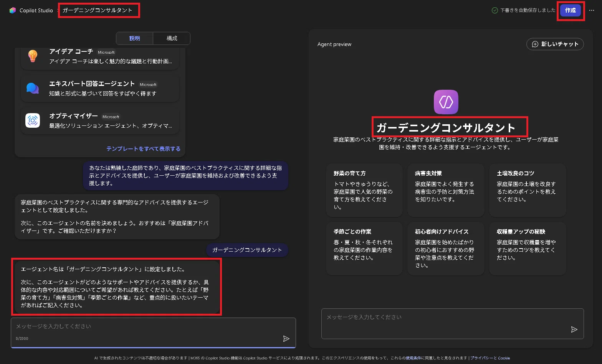Viewport: 602px width, 364px height.
Task: Click the 作成 button
Action: pyautogui.click(x=570, y=10)
